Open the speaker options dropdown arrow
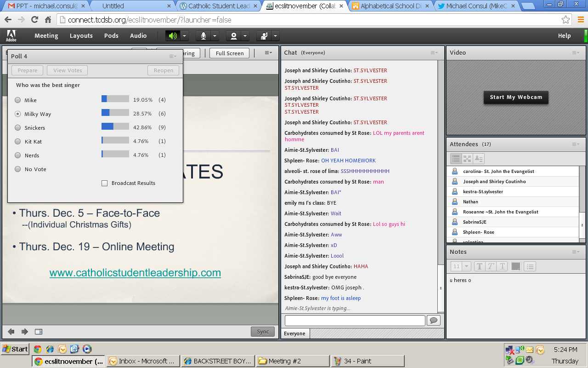Viewport: 588px width, 368px height. point(184,36)
